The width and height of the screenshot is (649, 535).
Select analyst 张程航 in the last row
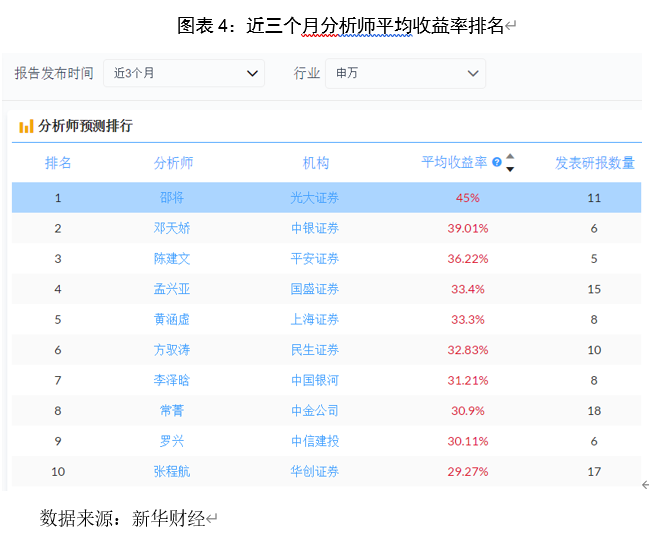pos(172,472)
